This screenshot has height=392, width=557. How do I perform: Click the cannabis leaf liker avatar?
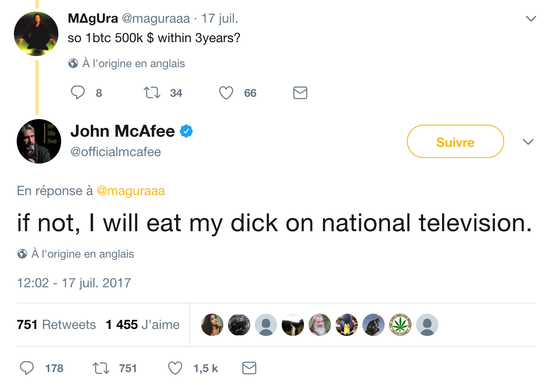tap(400, 325)
